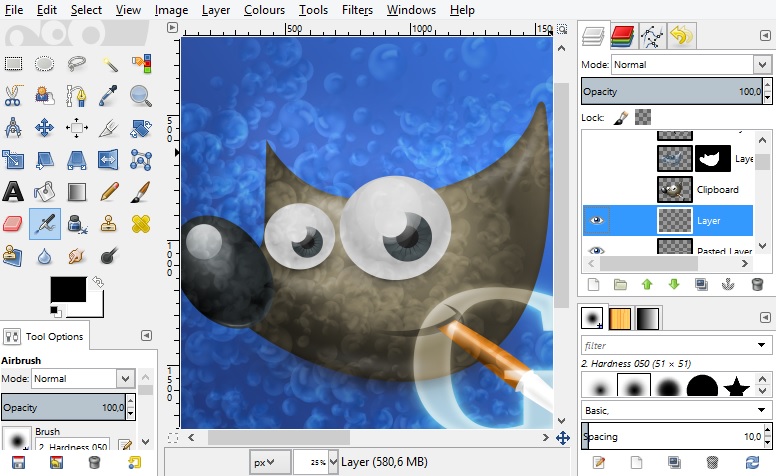
Task: Lower the layer with green down arrow
Action: [674, 285]
